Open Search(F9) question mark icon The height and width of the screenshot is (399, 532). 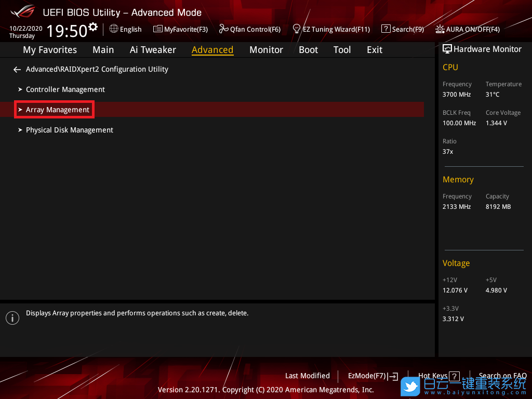(x=385, y=29)
